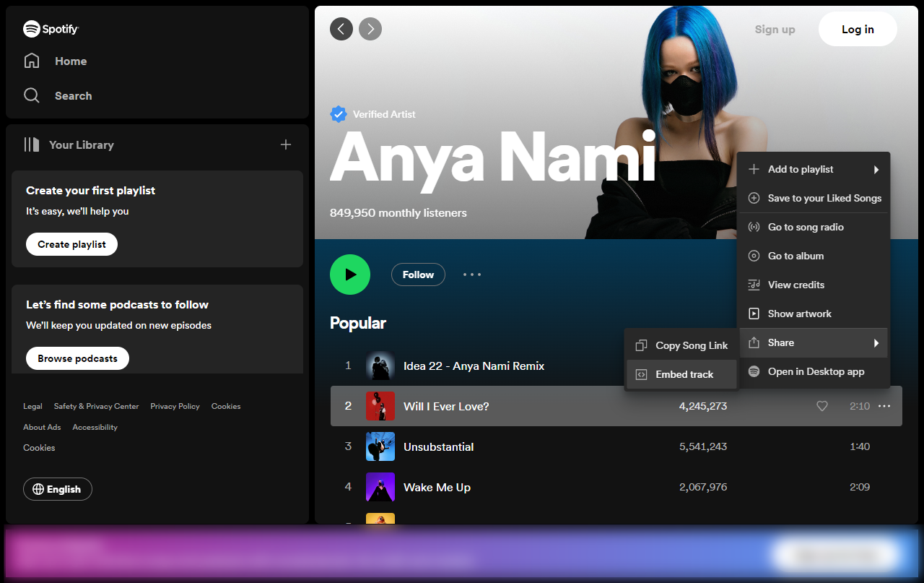Screen dimensions: 924x583
Task: Open the Privacy Policy link
Action: (x=175, y=406)
